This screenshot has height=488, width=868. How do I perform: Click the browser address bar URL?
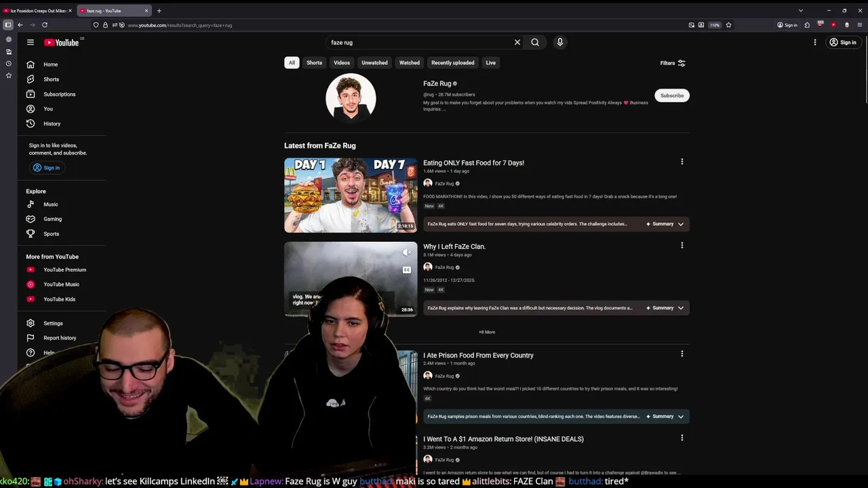(180, 25)
